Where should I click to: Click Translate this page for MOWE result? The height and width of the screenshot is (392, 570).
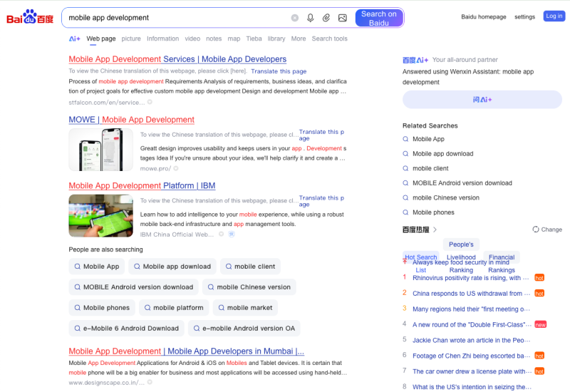[x=321, y=135]
